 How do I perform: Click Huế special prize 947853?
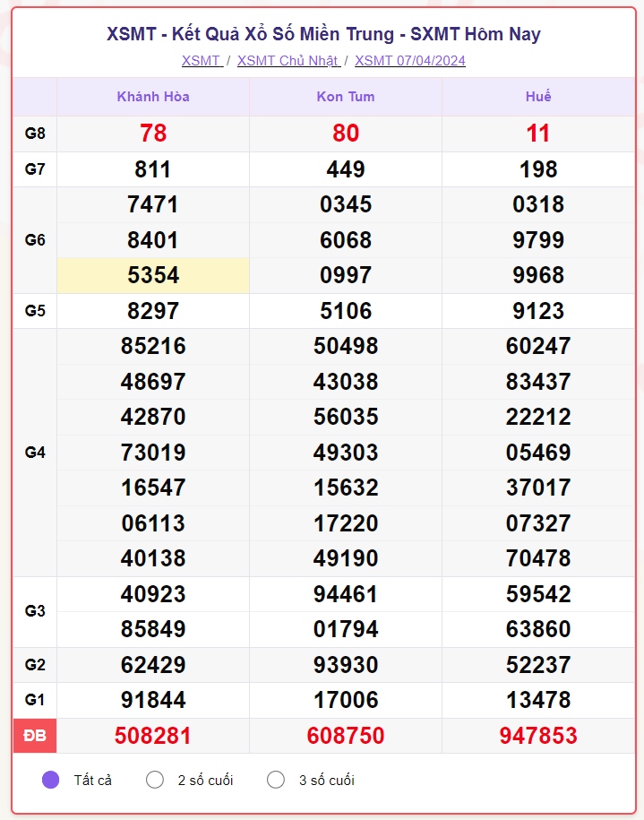point(538,736)
